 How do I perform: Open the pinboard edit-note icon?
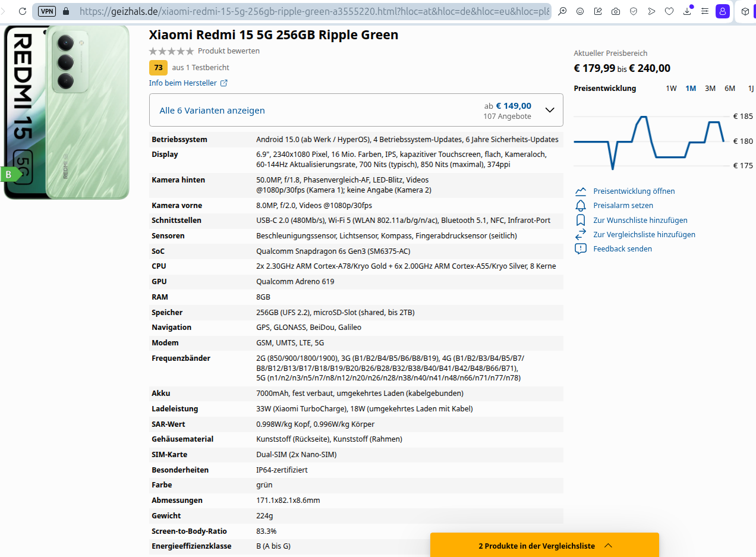click(x=598, y=11)
